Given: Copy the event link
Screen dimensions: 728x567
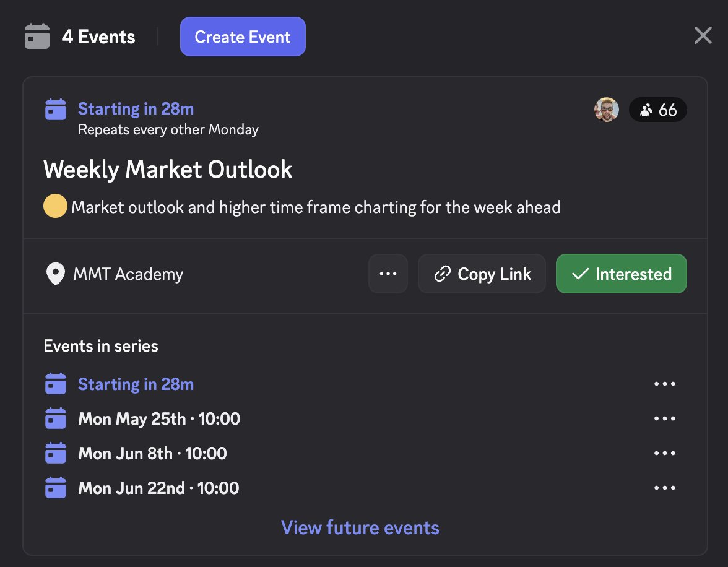Looking at the screenshot, I should pyautogui.click(x=482, y=274).
